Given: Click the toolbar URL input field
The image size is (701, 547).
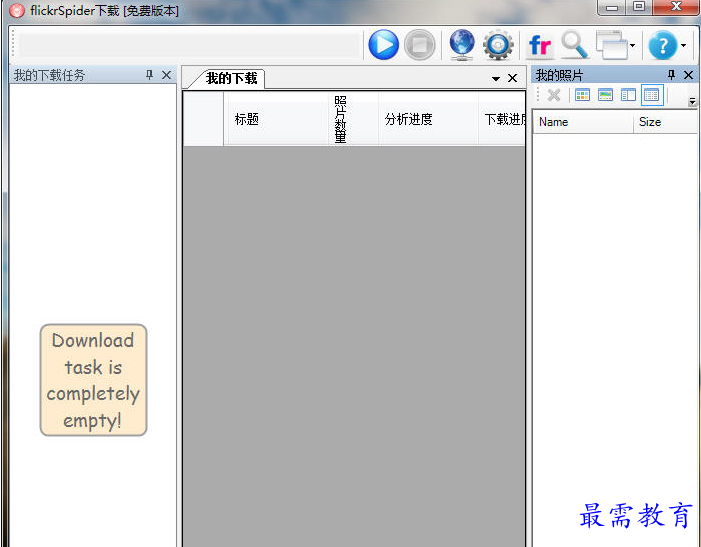Looking at the screenshot, I should click(x=189, y=45).
